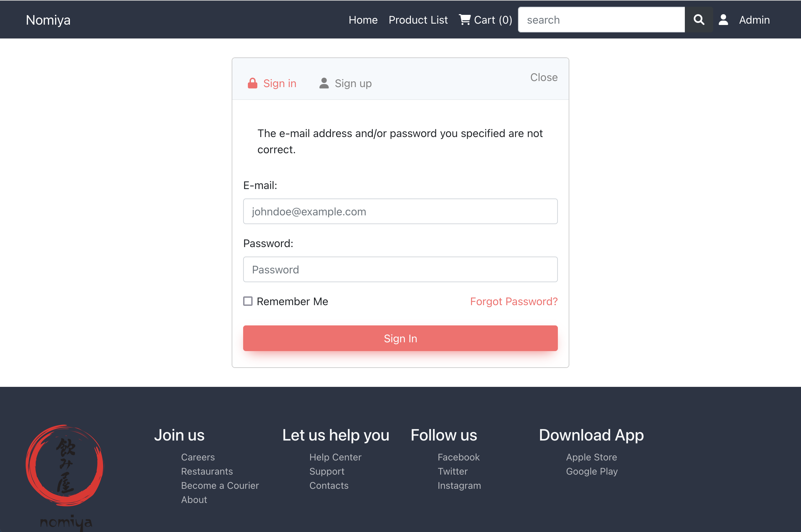This screenshot has width=801, height=532.
Task: Visit the Become a Courier link
Action: (219, 485)
